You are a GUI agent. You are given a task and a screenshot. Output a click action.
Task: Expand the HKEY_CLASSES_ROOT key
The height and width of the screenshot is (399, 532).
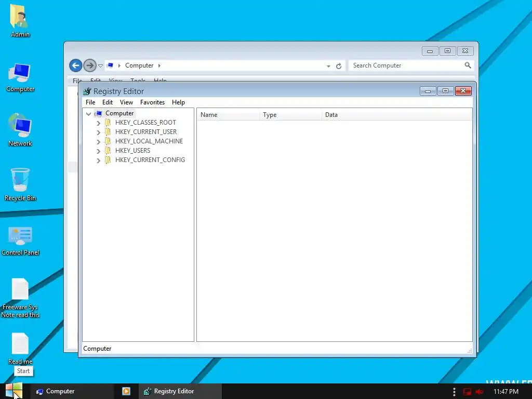point(98,123)
